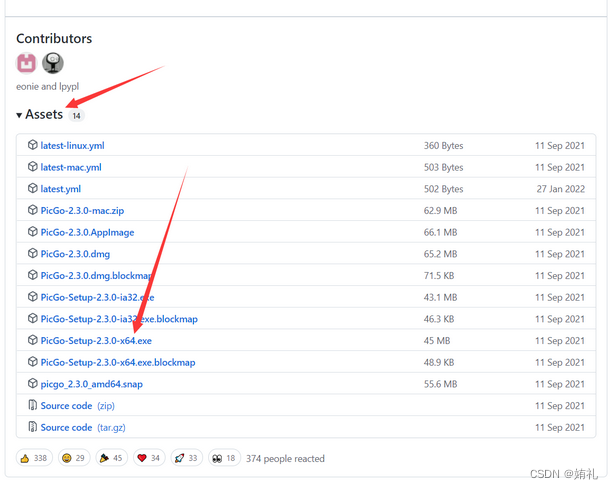Viewport: 613px width, 489px height.
Task: Click package icon beside x64.exe.blockmap
Action: tap(32, 362)
